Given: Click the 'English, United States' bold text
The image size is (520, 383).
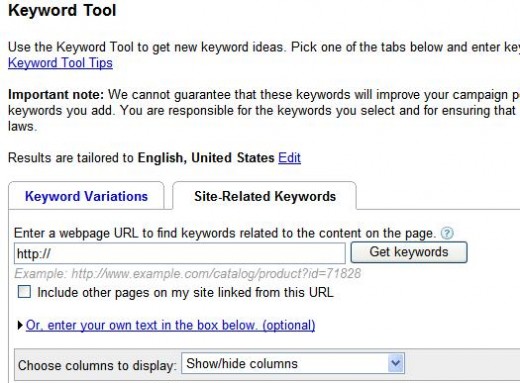Looking at the screenshot, I should (206, 158).
